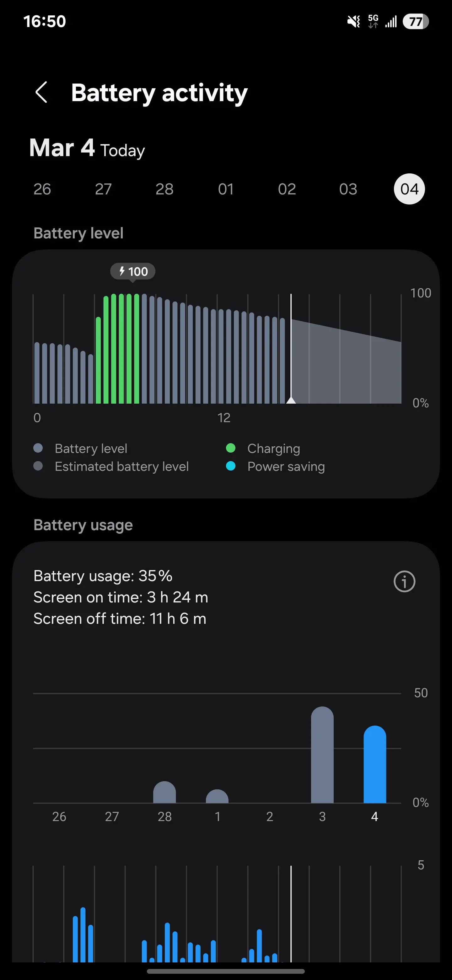Tap the signal strength bars icon
Viewport: 452px width, 980px height.
coord(391,21)
